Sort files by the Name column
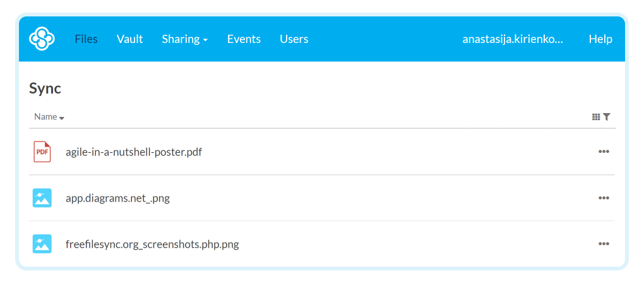The image size is (644, 285). pos(49,117)
